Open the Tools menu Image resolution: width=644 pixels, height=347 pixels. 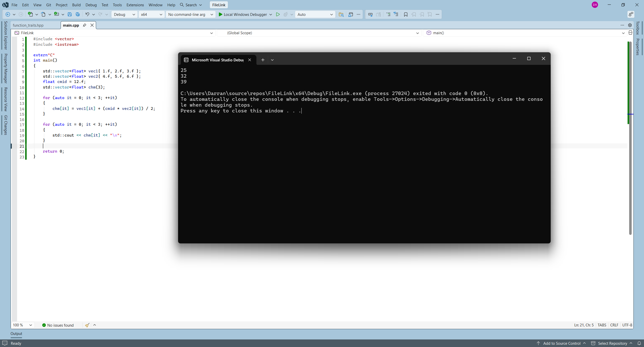[117, 5]
